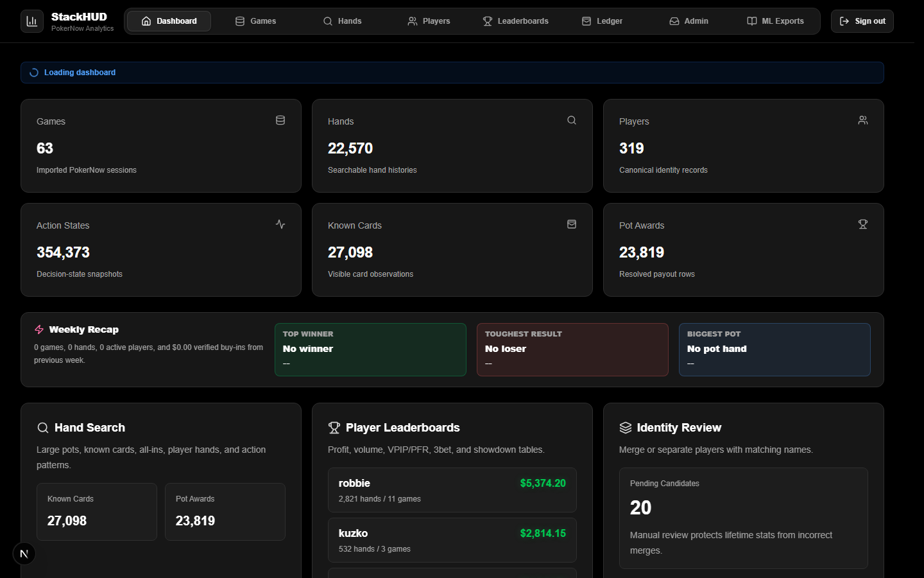Click the Known Cards top value 27,098
Viewport: 924px width, 578px height.
350,252
